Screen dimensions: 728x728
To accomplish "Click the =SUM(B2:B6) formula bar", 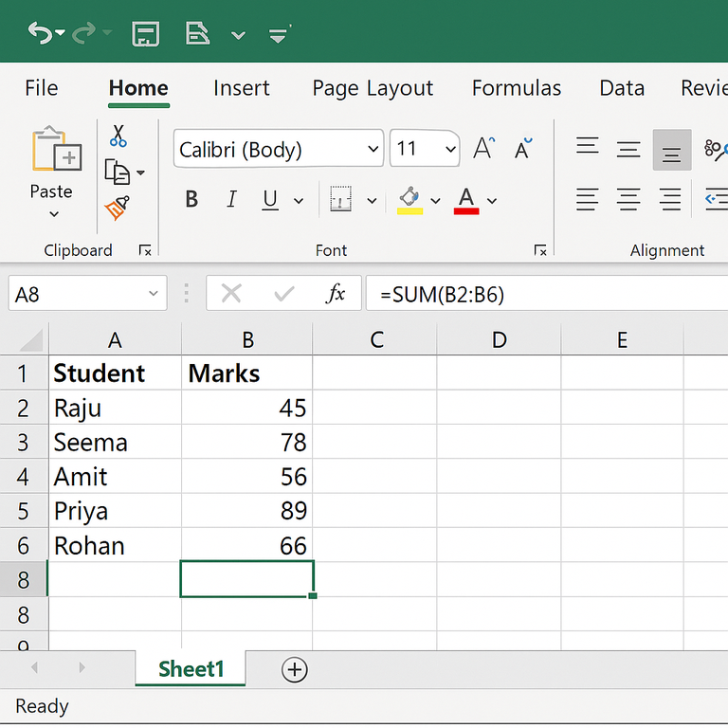I will pyautogui.click(x=547, y=294).
